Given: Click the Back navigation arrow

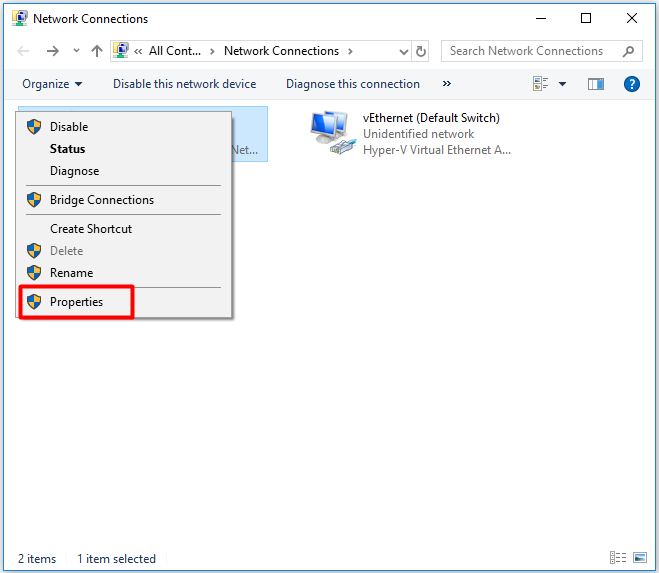Looking at the screenshot, I should [23, 51].
